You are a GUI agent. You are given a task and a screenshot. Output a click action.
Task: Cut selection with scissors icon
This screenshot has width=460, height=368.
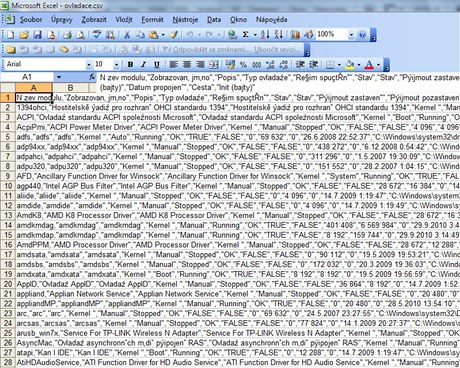[x=126, y=35]
